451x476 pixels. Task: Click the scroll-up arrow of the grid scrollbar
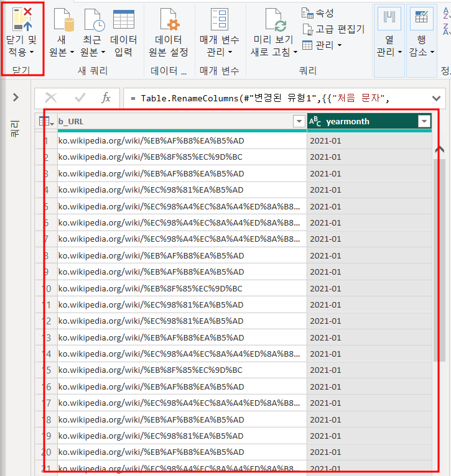(x=439, y=149)
